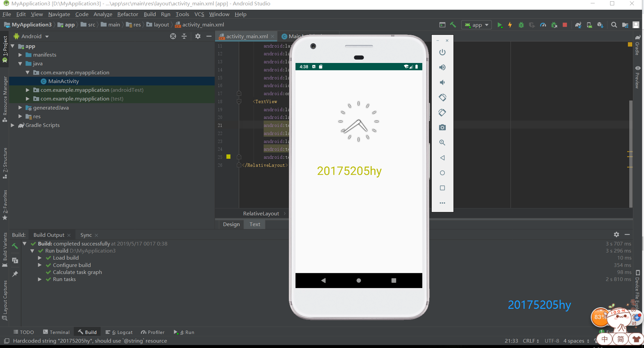Open the VCS menu
Viewport: 644px width, 348px height.
coord(199,14)
